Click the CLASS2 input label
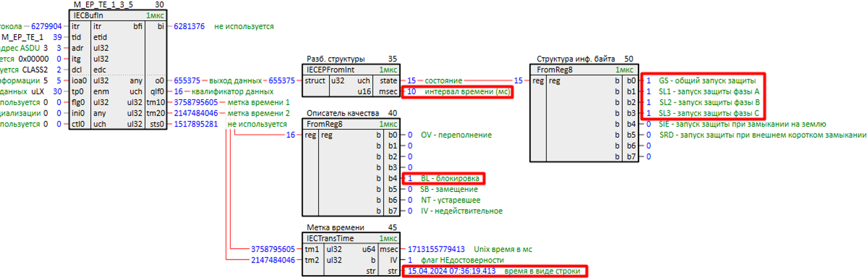 coord(35,70)
